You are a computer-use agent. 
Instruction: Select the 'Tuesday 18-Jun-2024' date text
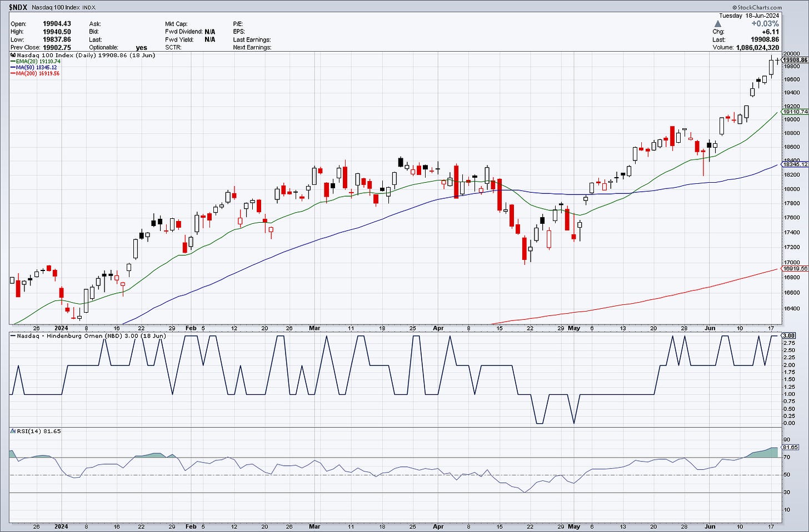point(750,16)
